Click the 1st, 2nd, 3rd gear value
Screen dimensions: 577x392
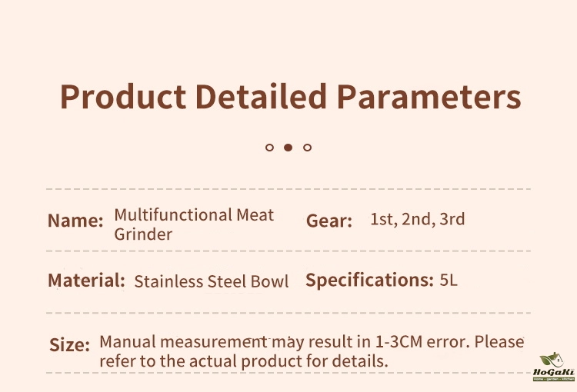(418, 219)
